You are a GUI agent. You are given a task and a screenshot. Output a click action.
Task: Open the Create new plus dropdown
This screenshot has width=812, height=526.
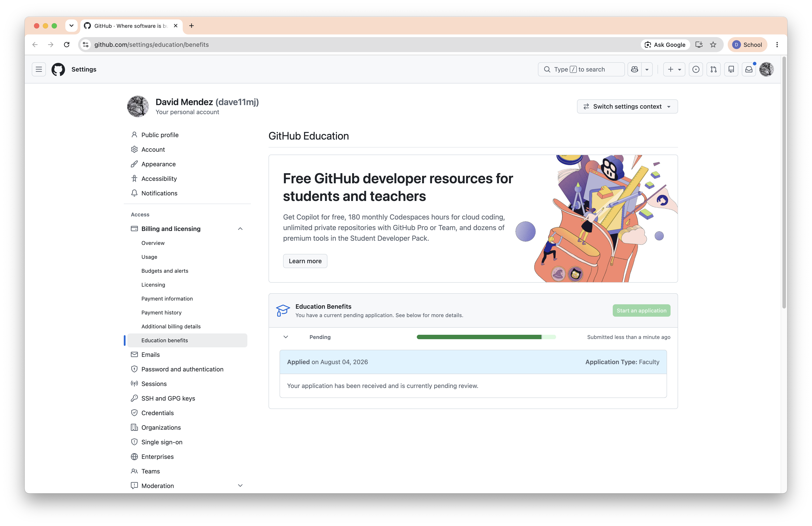tap(674, 69)
